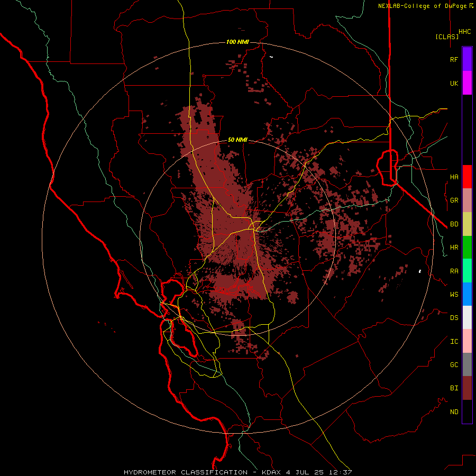The width and height of the screenshot is (476, 476).
Task: Click the RA light-green legend swatch
Action: (x=467, y=271)
